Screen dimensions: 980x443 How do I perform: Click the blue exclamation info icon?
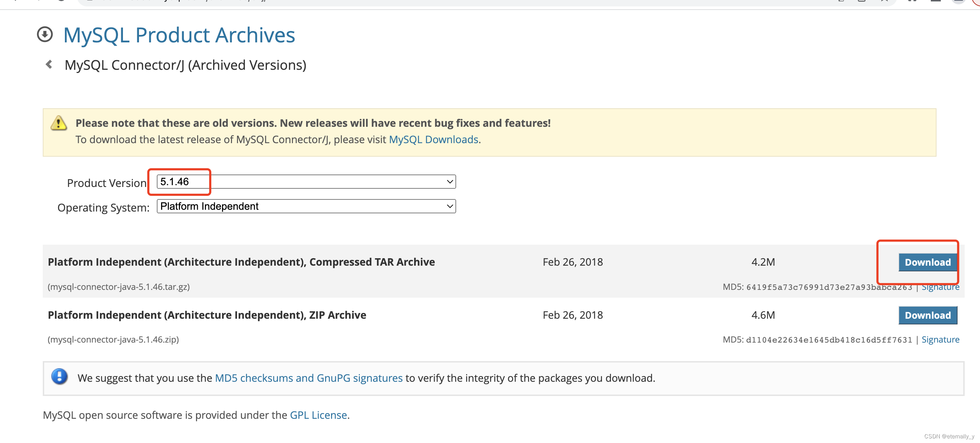tap(60, 377)
